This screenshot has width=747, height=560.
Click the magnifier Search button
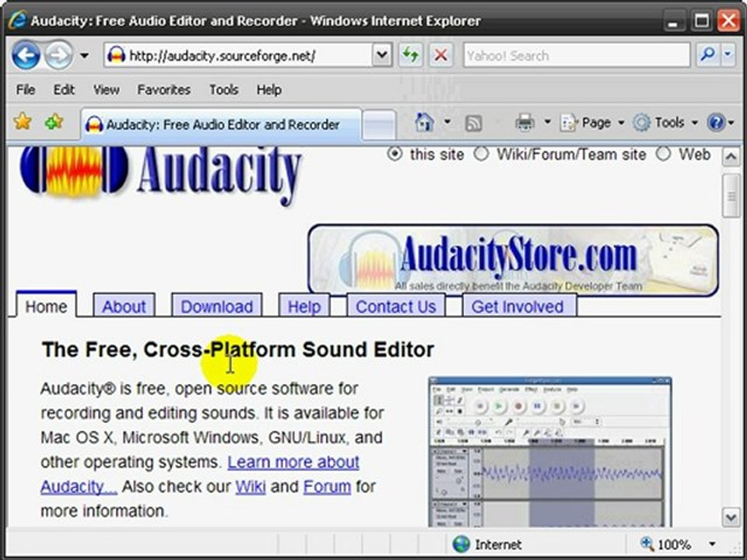(x=708, y=55)
